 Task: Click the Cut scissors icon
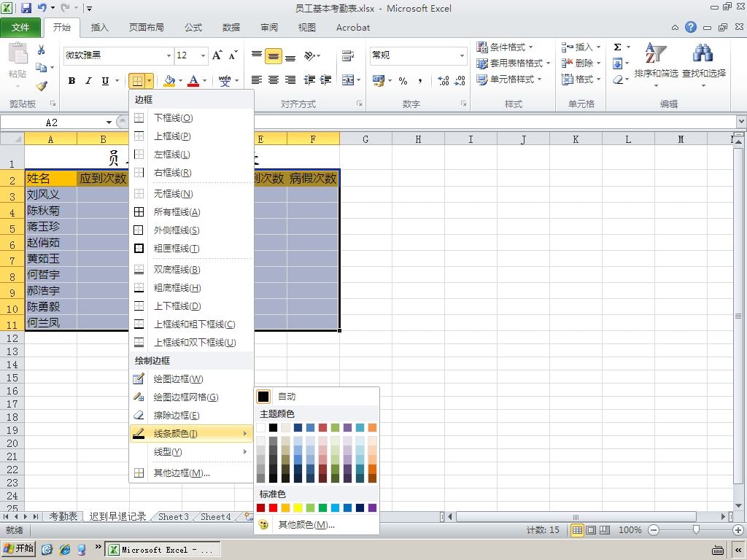pyautogui.click(x=42, y=50)
